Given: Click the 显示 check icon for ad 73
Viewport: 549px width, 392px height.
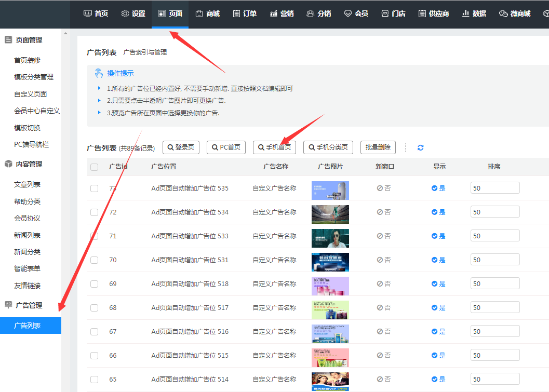Looking at the screenshot, I should point(434,188).
